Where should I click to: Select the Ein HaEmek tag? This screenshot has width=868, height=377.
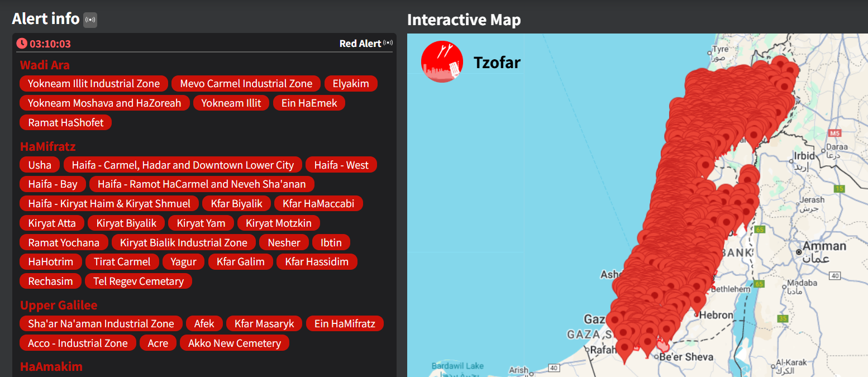pos(309,103)
